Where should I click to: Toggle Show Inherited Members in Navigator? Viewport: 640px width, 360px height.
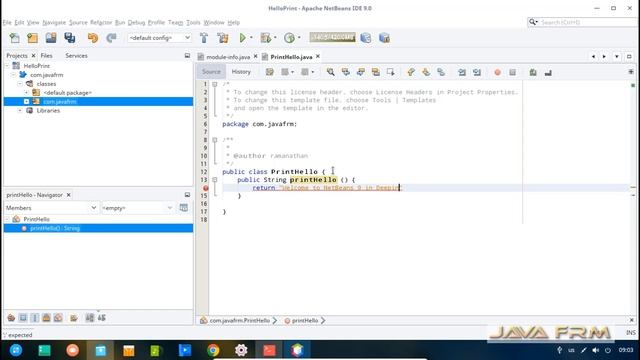[x=11, y=318]
